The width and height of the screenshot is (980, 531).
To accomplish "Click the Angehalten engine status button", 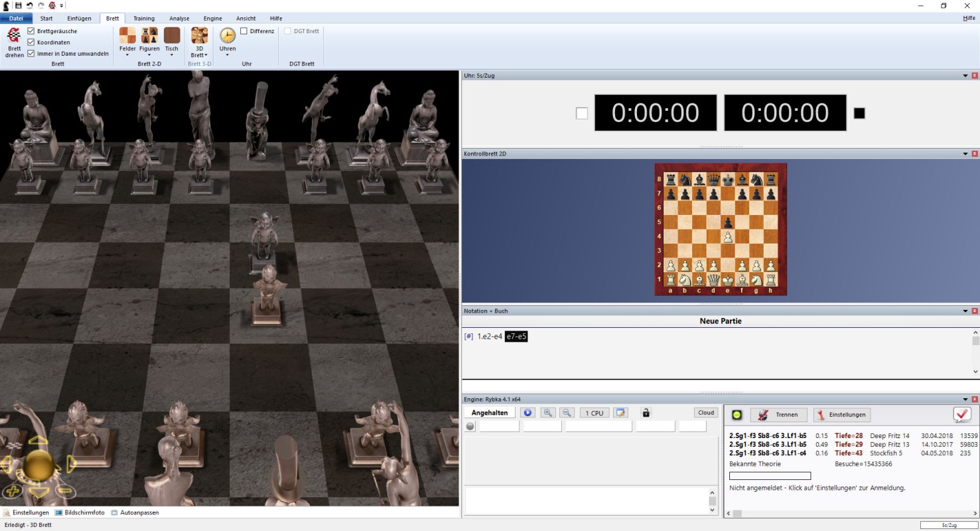I will (x=490, y=413).
